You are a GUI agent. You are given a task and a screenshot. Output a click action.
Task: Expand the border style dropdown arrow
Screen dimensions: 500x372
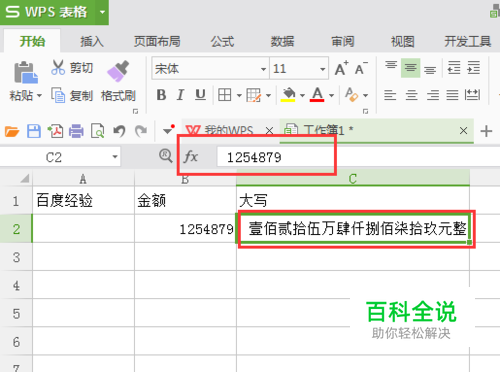(x=239, y=96)
